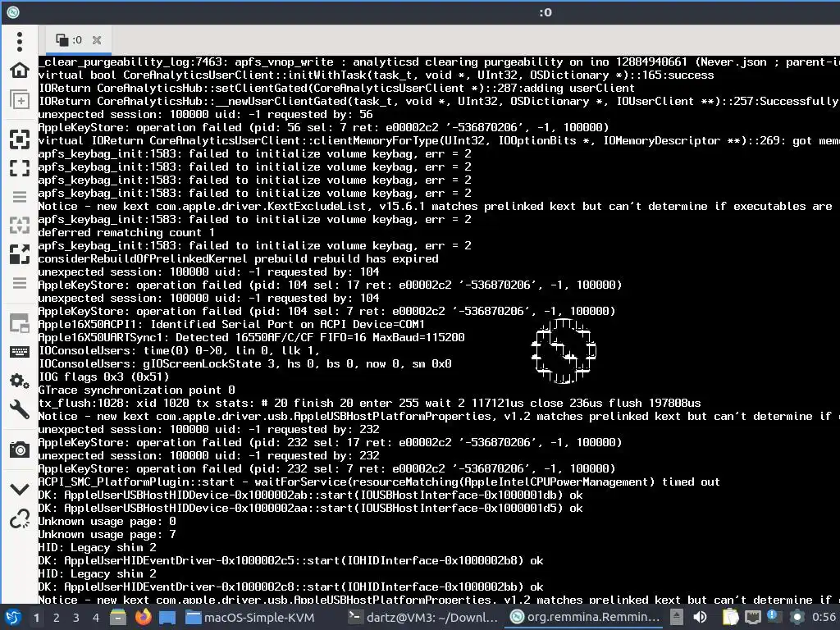Switch to workspace 3
This screenshot has width=840, height=630.
tap(76, 618)
